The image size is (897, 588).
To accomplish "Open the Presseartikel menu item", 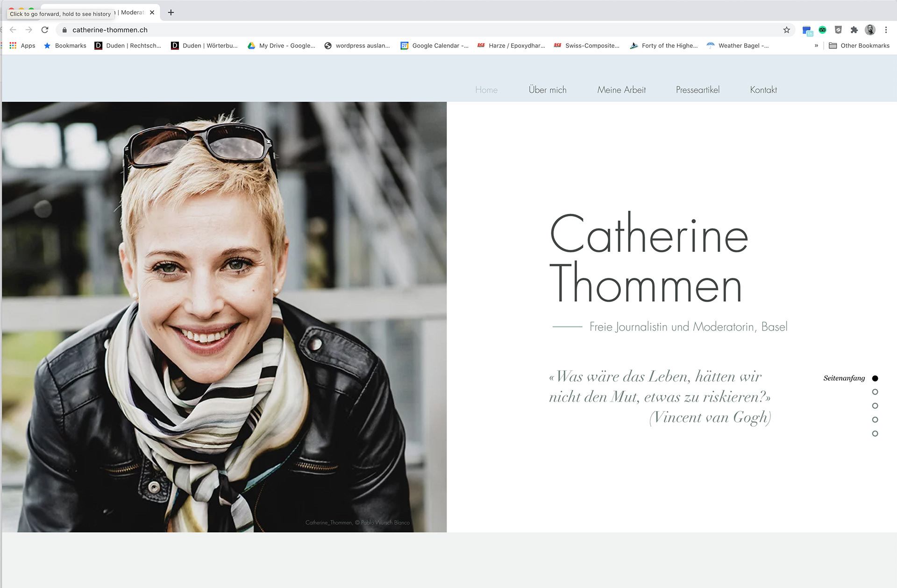I will click(x=698, y=90).
